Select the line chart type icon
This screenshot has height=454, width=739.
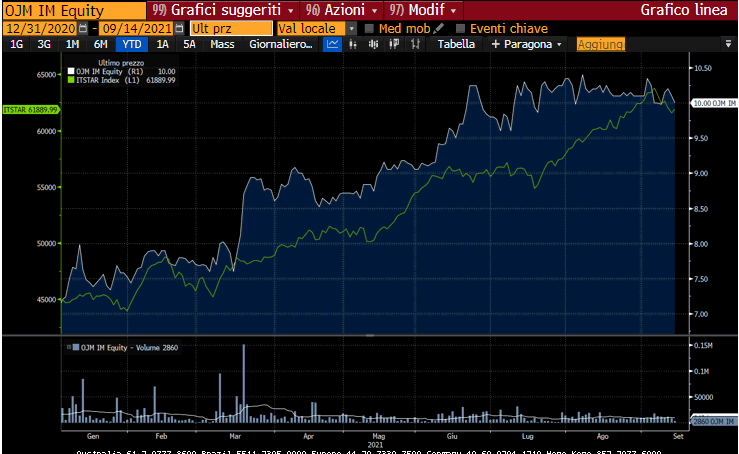pos(332,44)
